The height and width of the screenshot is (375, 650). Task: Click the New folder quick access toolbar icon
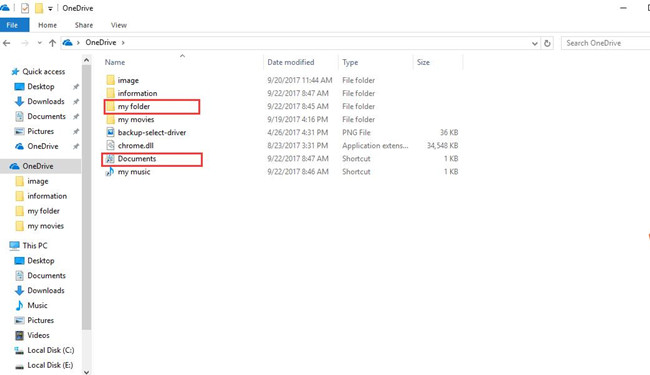(x=39, y=8)
